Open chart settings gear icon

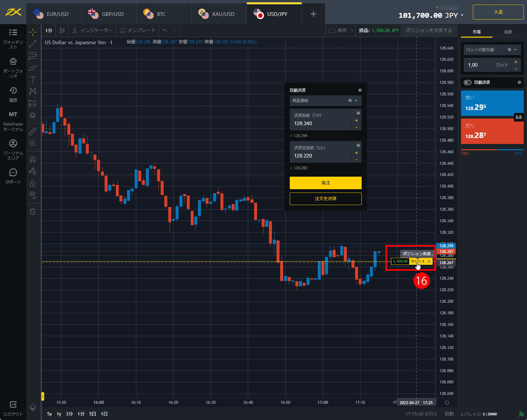(447, 402)
